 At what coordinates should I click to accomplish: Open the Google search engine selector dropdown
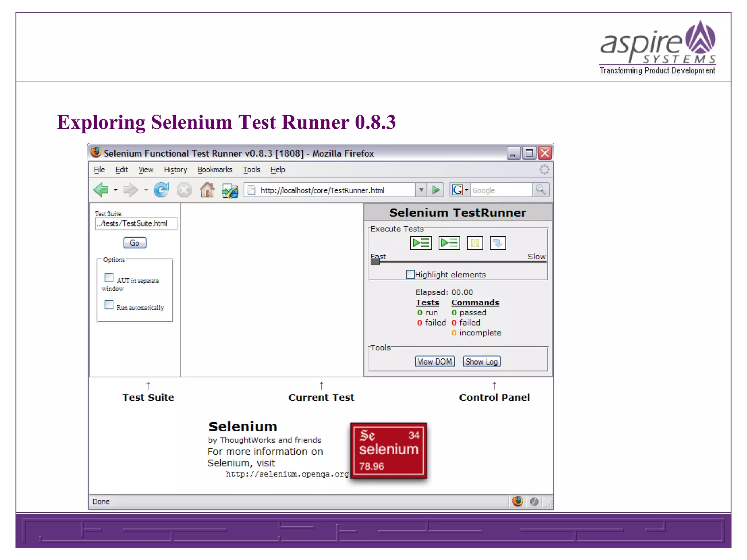460,190
